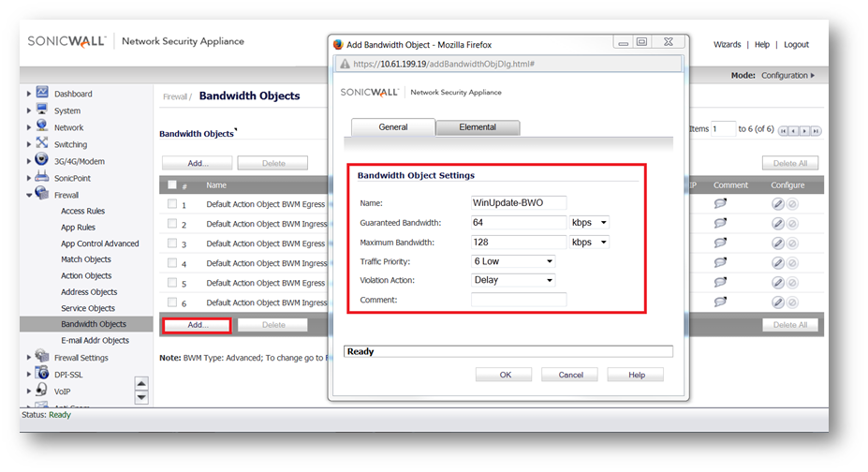Viewport: 868px width, 472px height.
Task: Select the General tab
Action: click(392, 127)
